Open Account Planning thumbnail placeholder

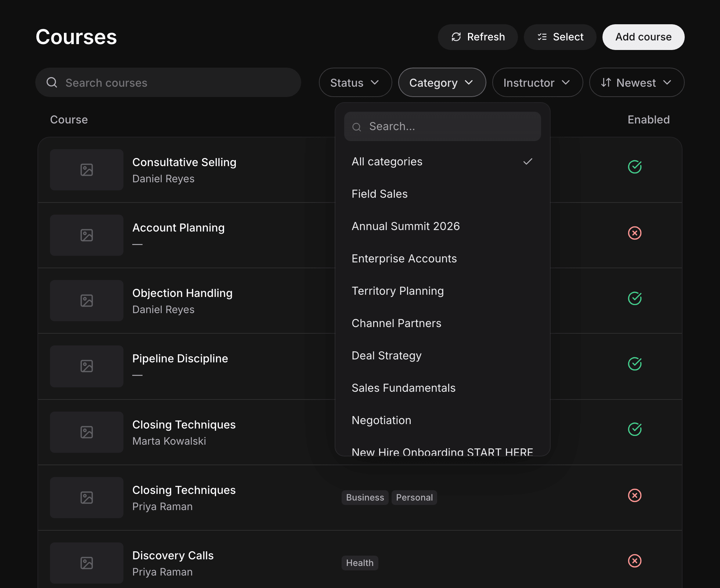(x=87, y=235)
